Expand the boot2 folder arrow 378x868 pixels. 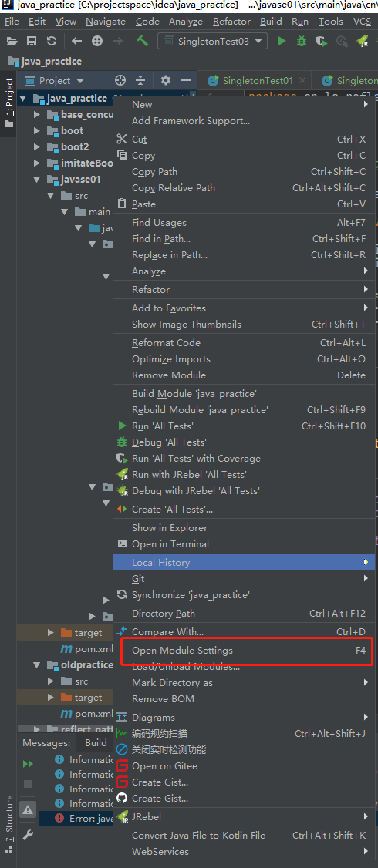tap(37, 146)
